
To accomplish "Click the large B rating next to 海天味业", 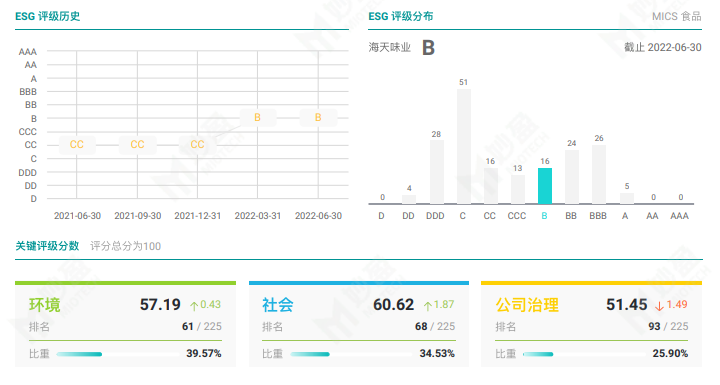I will (x=428, y=48).
